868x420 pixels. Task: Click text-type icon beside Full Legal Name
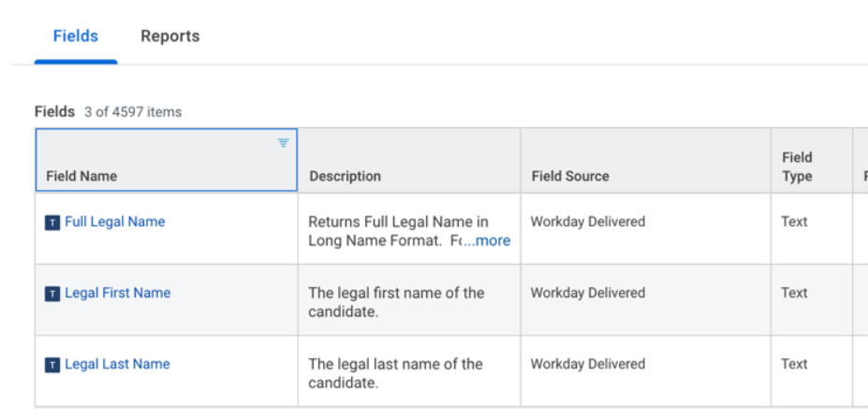pos(52,223)
